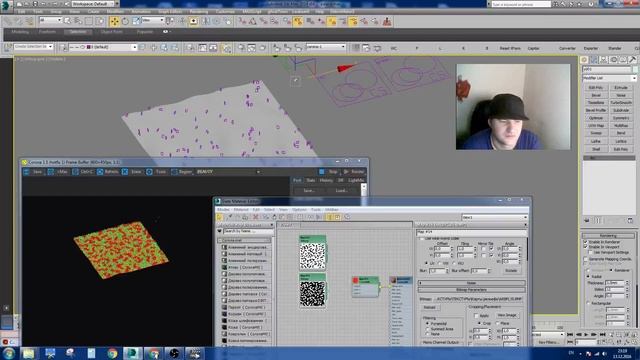Click the Refresh icon in Corona frame buffer
Image resolution: width=640 pixels, height=360 pixels.
tap(100, 172)
